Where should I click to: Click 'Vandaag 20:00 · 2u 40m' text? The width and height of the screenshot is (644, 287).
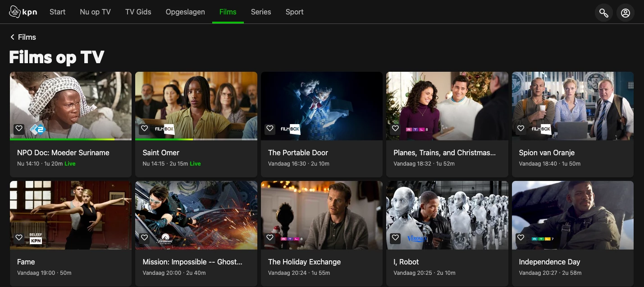[174, 273]
